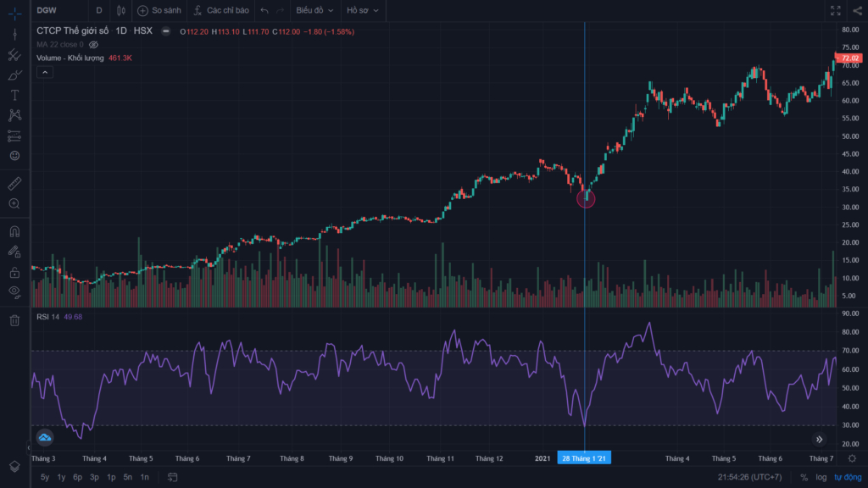Click the trash icon to remove drawings
Image resolution: width=868 pixels, height=488 pixels.
coord(15,320)
